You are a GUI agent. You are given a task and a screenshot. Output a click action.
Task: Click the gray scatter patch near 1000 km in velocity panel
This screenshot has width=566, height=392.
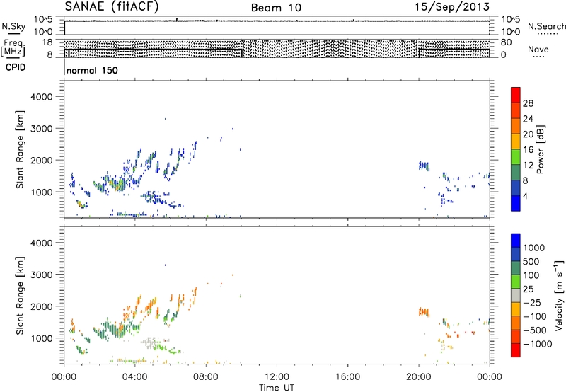click(150, 342)
